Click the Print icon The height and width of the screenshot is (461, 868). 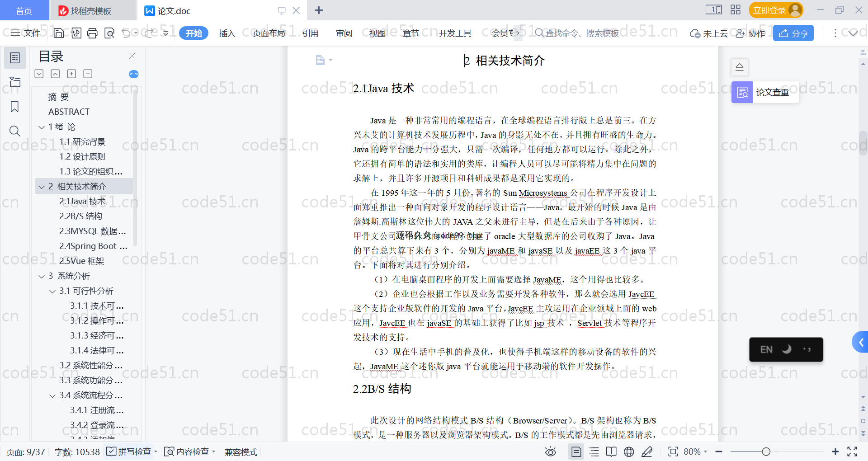pyautogui.click(x=93, y=33)
